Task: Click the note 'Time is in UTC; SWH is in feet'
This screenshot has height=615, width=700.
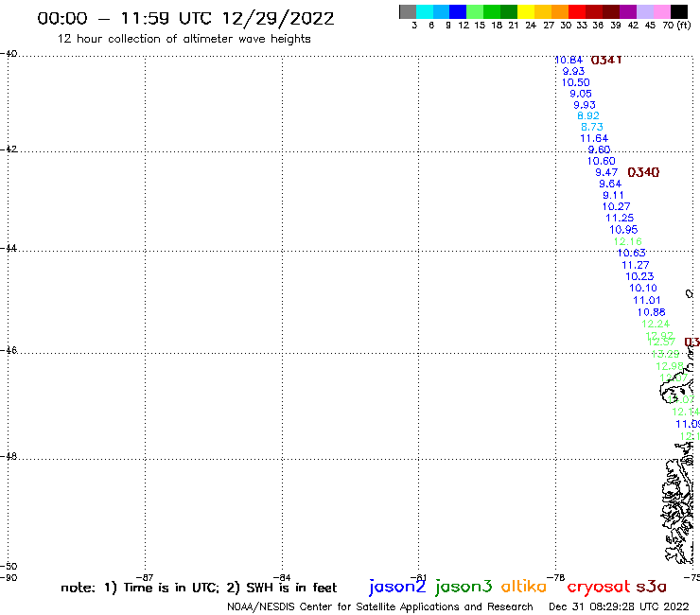Action: pyautogui.click(x=199, y=588)
